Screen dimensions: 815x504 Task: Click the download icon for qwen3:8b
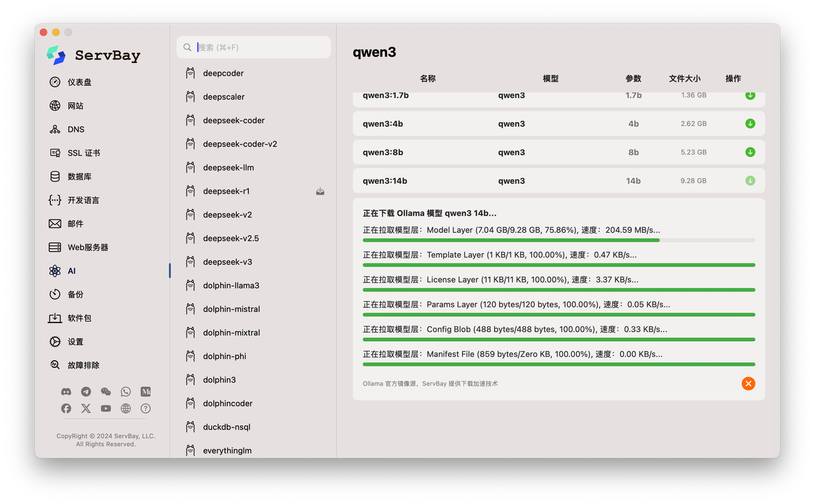pos(750,152)
